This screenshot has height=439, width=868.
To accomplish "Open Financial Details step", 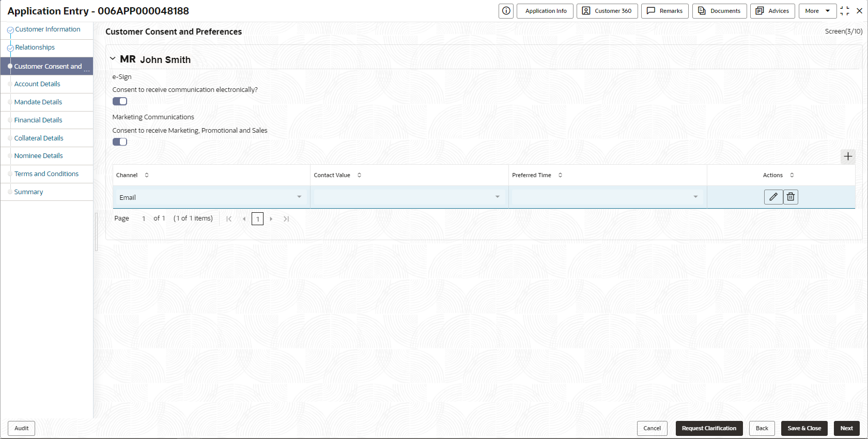I will point(38,120).
